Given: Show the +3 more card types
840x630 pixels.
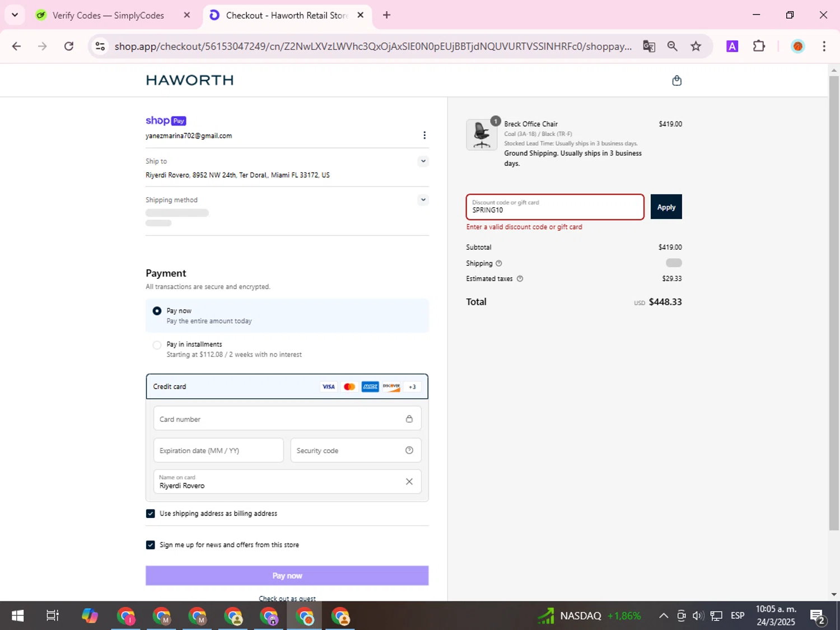Looking at the screenshot, I should click(x=412, y=386).
